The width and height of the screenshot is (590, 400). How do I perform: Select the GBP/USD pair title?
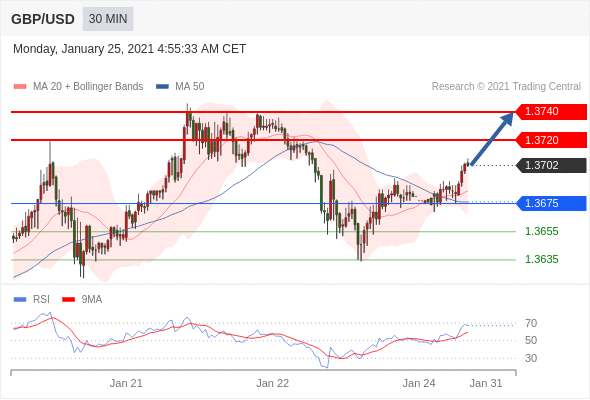[43, 19]
